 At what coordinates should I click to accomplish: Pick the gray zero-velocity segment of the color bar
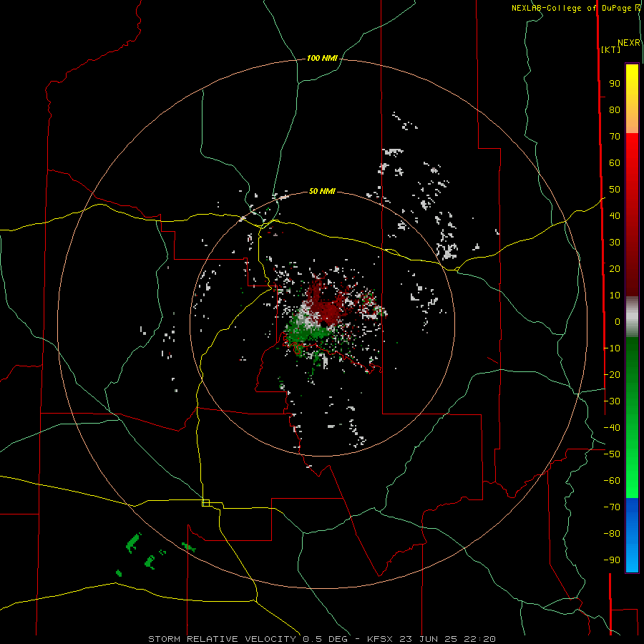pyautogui.click(x=632, y=317)
